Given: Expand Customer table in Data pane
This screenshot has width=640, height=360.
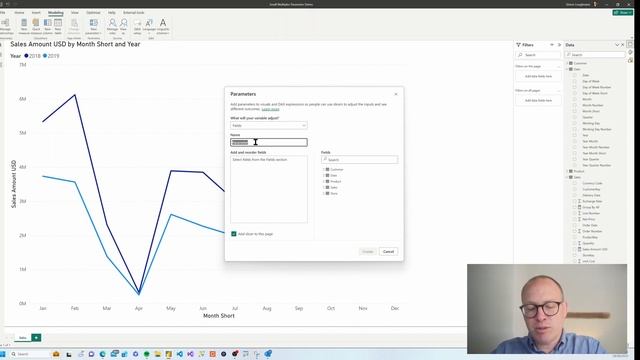Looking at the screenshot, I should (567, 63).
